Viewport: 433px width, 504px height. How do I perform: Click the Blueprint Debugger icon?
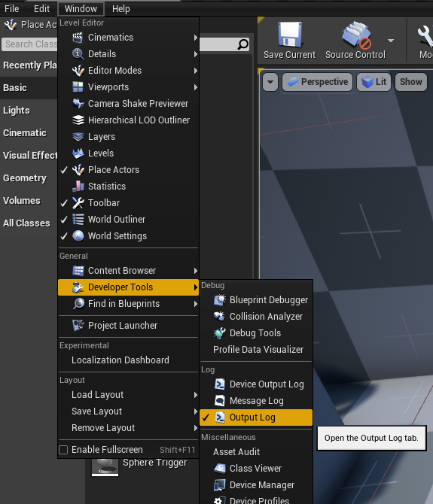(219, 300)
